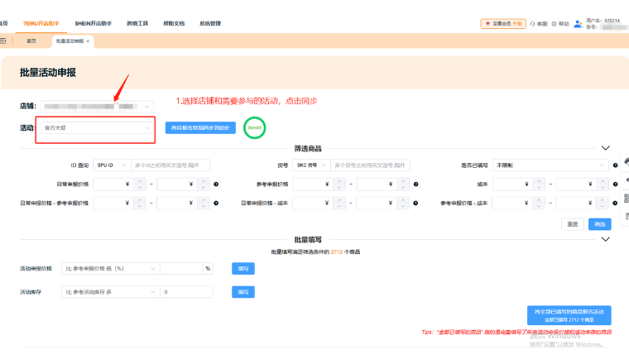Focus the 成本 maximum input

point(577,184)
